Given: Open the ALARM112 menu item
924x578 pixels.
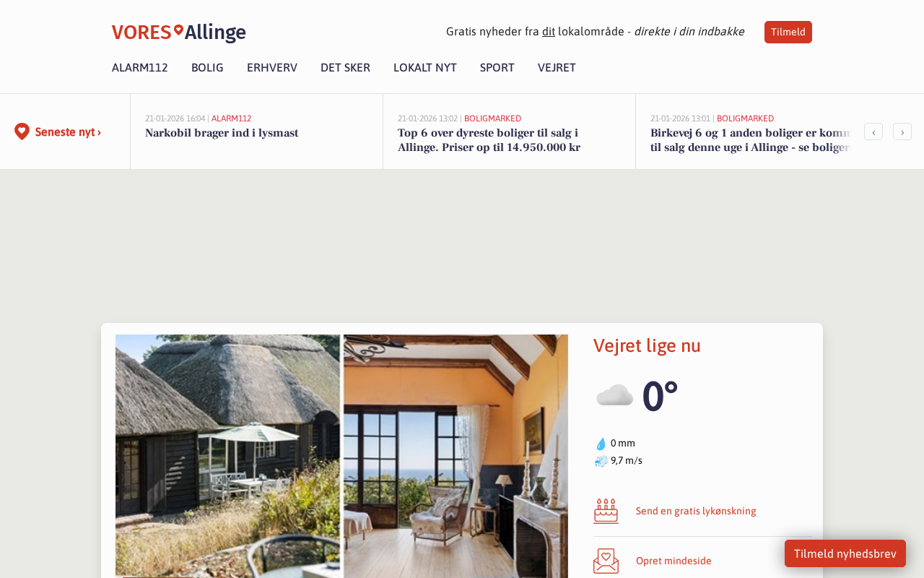Looking at the screenshot, I should point(140,68).
